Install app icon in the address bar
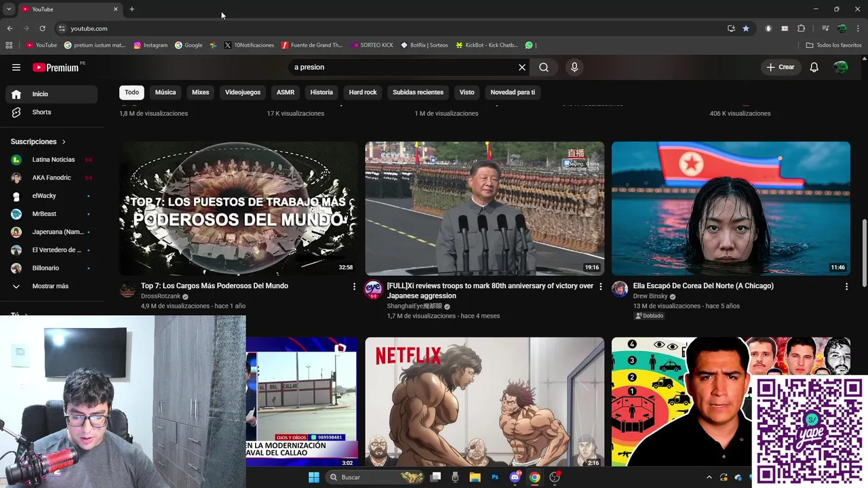The image size is (868, 488). pyautogui.click(x=731, y=28)
